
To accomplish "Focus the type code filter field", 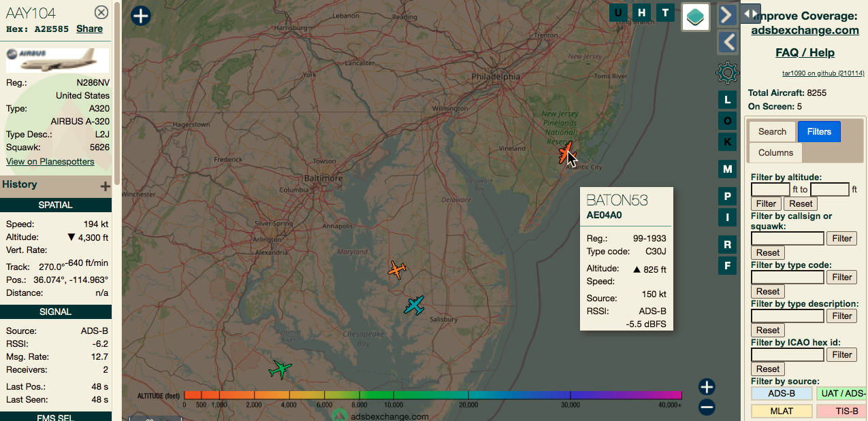I will click(788, 277).
